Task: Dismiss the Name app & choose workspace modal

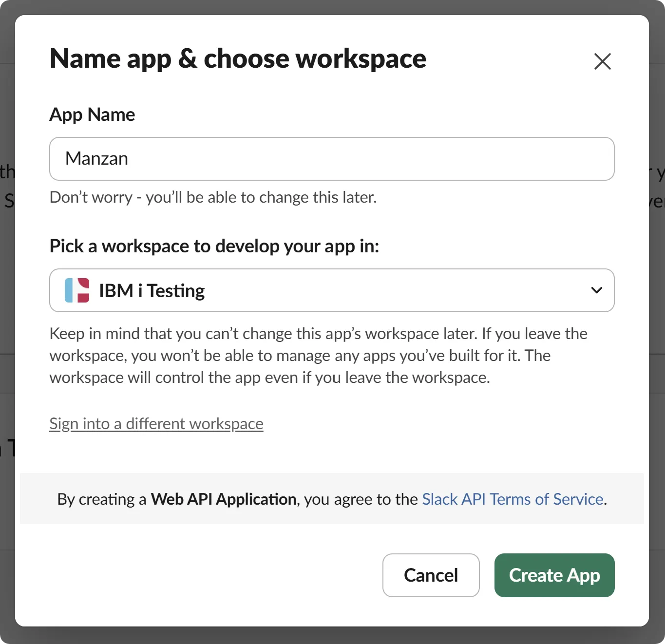Action: (602, 61)
